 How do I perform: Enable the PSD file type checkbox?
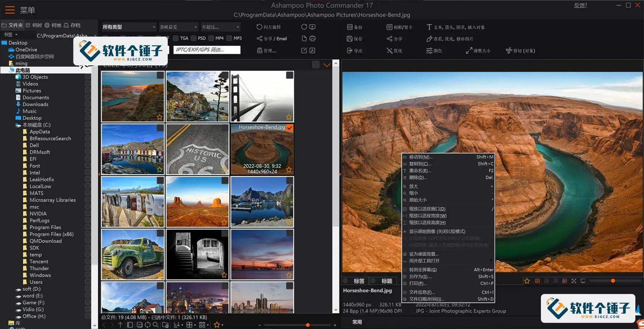click(194, 38)
